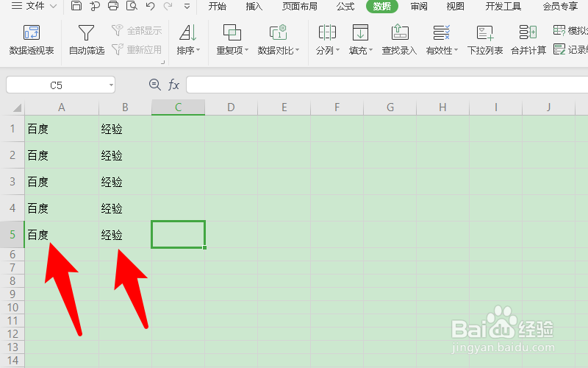Image resolution: width=588 pixels, height=368 pixels.
Task: Select cell A5 containing 百度
Action: 62,235
